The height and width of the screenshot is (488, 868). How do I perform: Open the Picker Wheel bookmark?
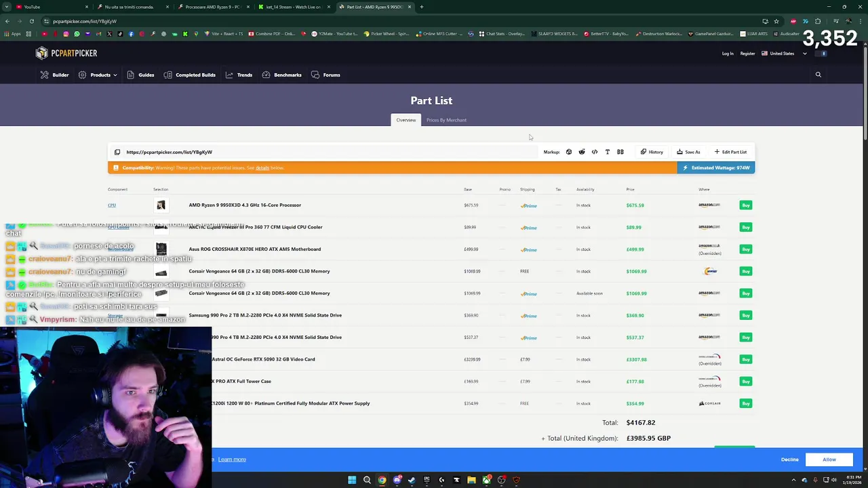(387, 34)
